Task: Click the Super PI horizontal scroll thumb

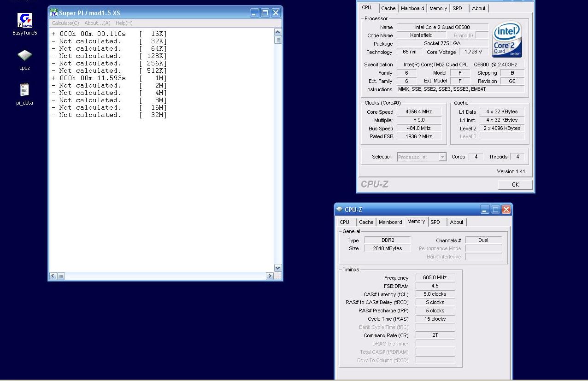Action: 61,276
